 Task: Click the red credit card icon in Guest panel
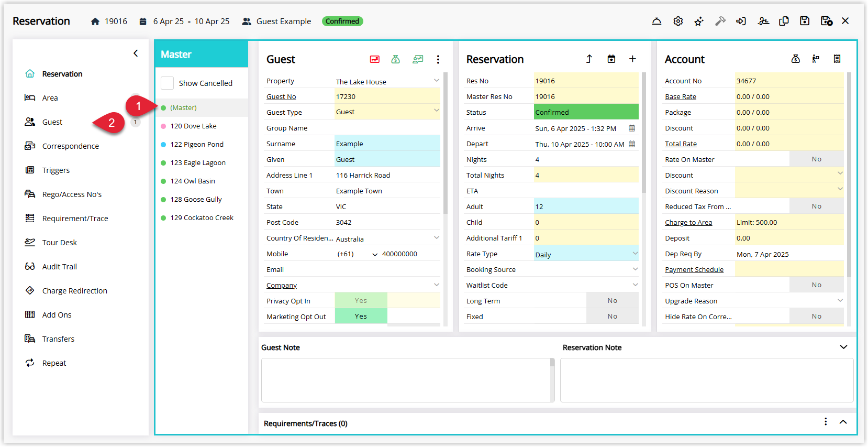coord(375,59)
